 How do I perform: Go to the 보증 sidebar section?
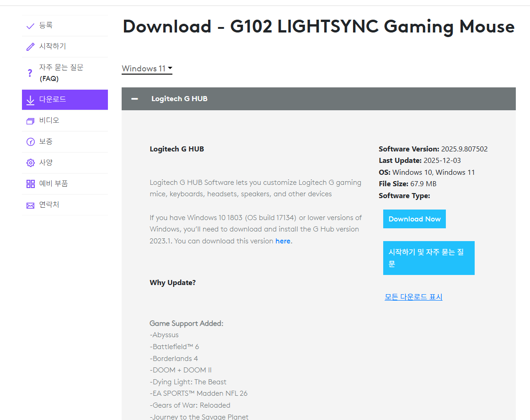(x=46, y=141)
